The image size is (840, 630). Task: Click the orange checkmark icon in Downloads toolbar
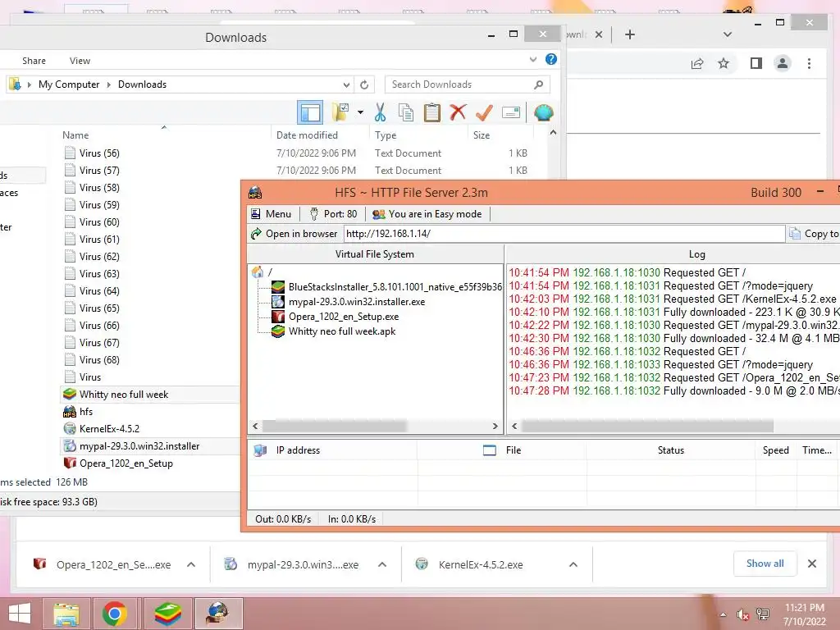tap(484, 112)
